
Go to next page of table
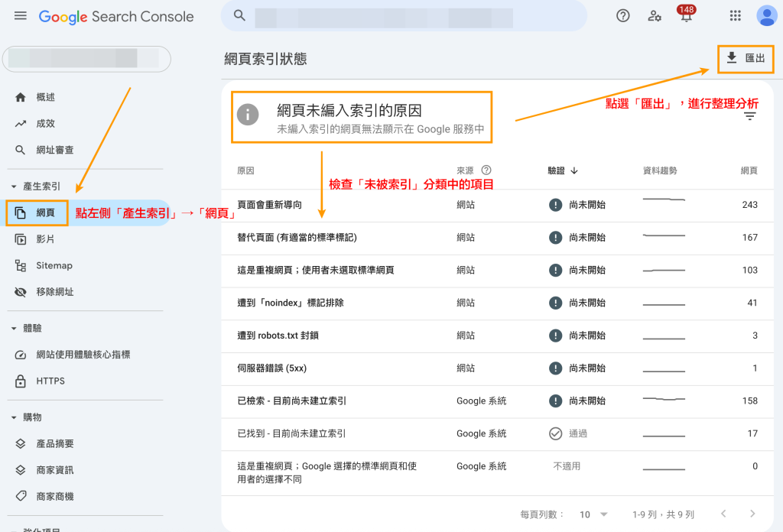pyautogui.click(x=752, y=514)
